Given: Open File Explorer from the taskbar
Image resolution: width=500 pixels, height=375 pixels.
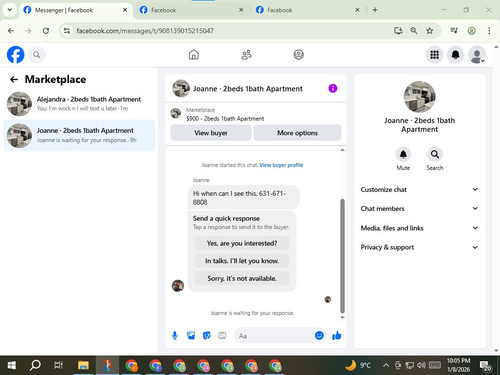Looking at the screenshot, I should [83, 365].
